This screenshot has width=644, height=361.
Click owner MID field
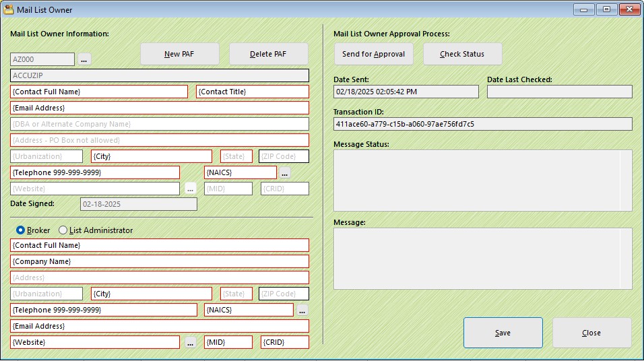pyautogui.click(x=228, y=189)
